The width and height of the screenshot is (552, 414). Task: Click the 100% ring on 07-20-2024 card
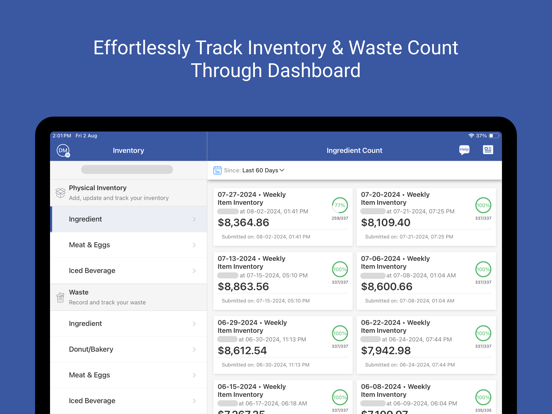[x=483, y=205]
